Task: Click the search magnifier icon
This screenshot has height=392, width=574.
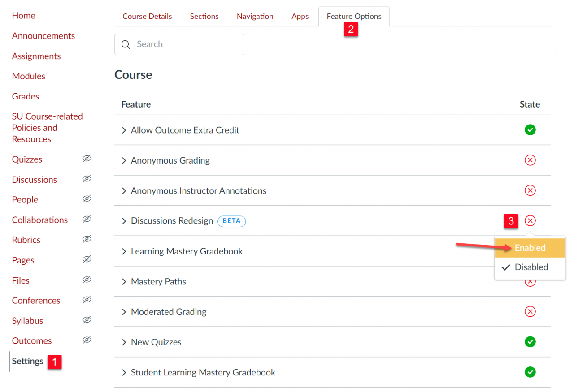Action: 126,44
